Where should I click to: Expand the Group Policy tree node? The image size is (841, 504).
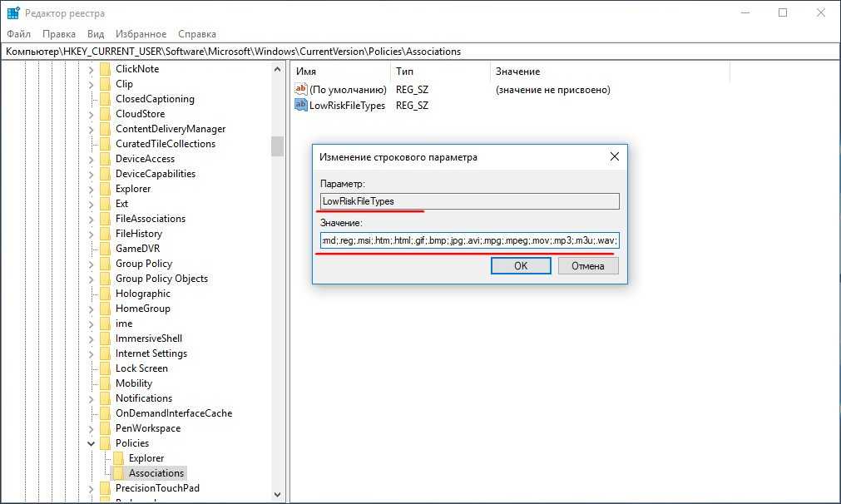(x=91, y=264)
